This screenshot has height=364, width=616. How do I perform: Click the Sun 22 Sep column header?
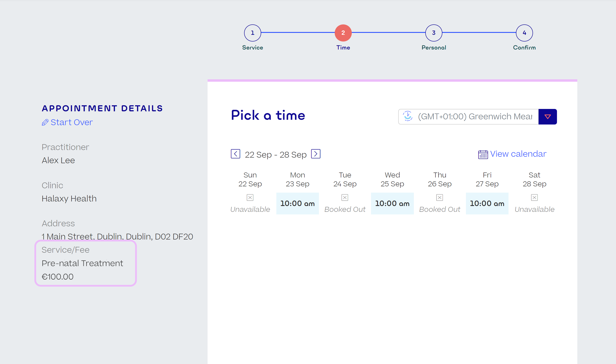250,179
